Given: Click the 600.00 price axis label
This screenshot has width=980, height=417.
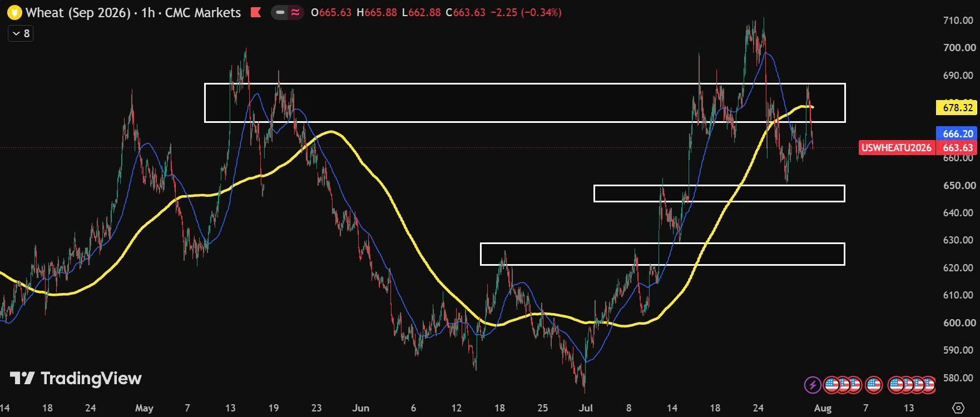Looking at the screenshot, I should pos(958,323).
